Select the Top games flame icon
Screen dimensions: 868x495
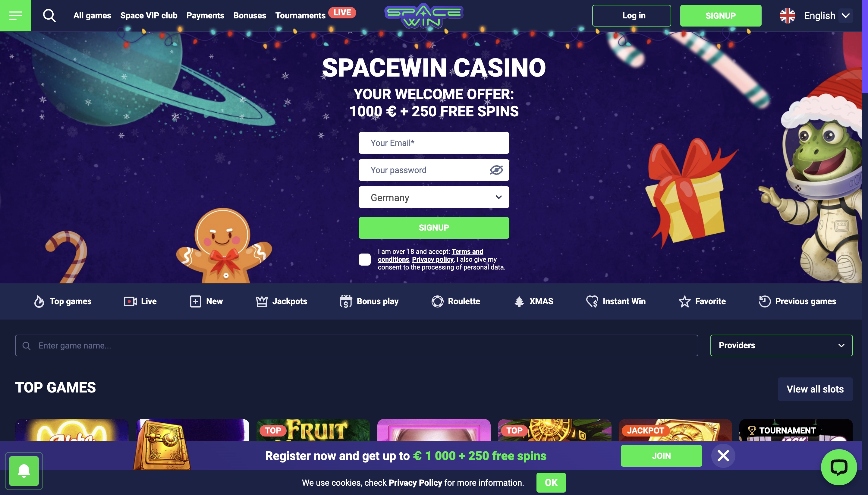[39, 301]
